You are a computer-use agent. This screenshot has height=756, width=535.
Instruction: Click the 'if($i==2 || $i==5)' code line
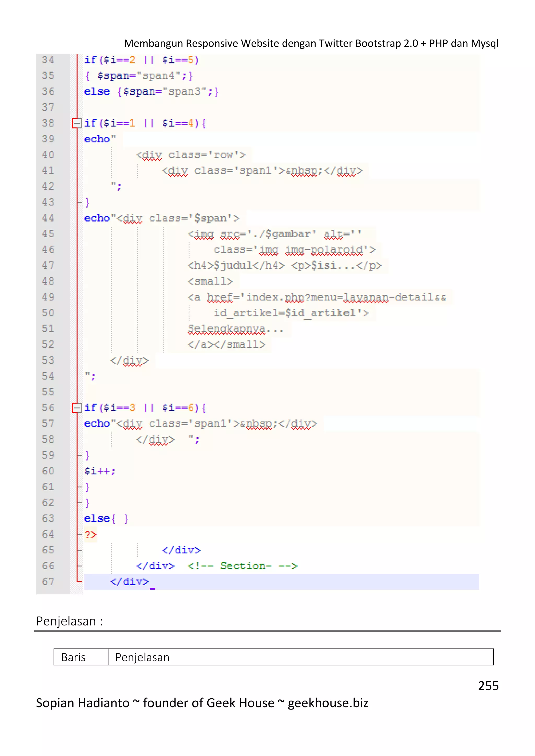(141, 60)
